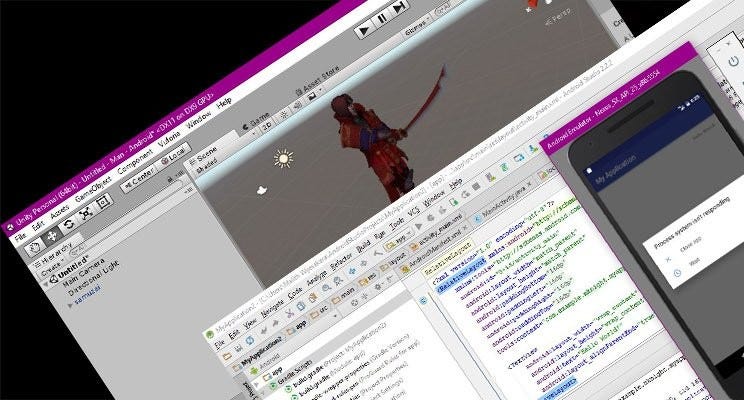Open Android Studio Code menu

point(295,295)
